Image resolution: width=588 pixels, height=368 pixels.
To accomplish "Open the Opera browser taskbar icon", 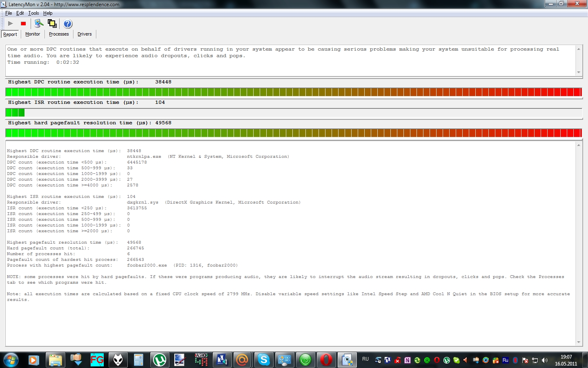I will (326, 360).
